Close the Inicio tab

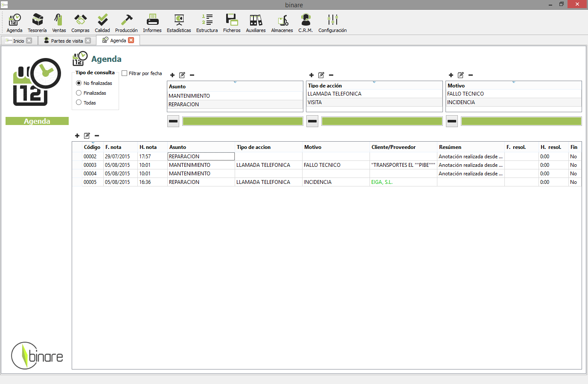coord(29,41)
